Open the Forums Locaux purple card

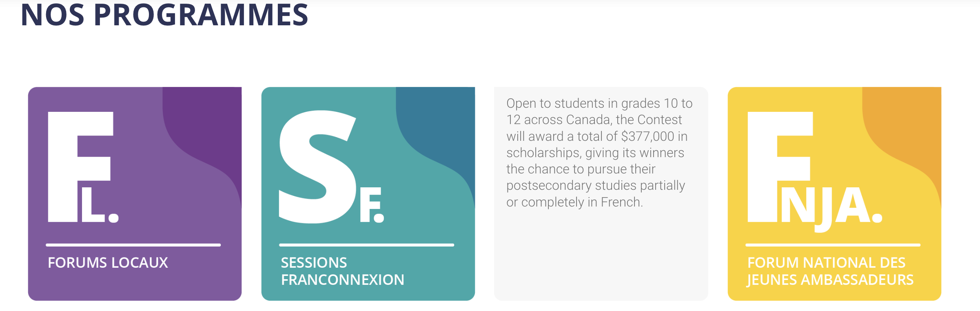point(135,194)
